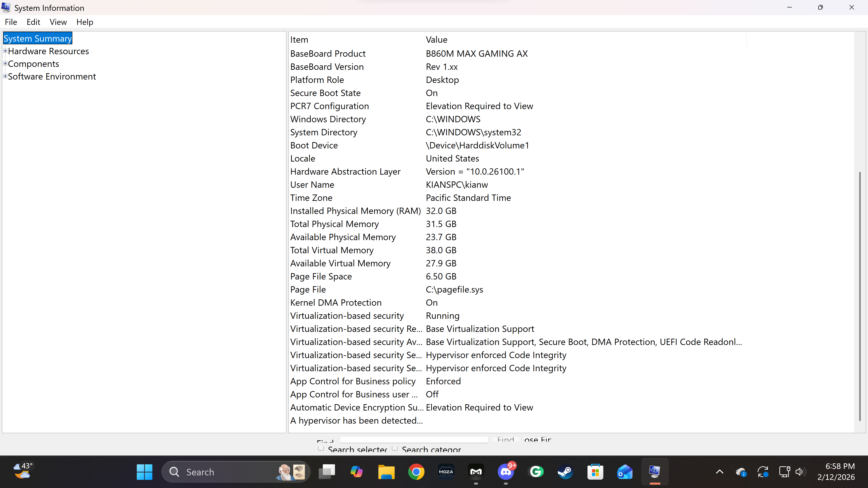Click the System Information taskbar icon

pyautogui.click(x=654, y=472)
